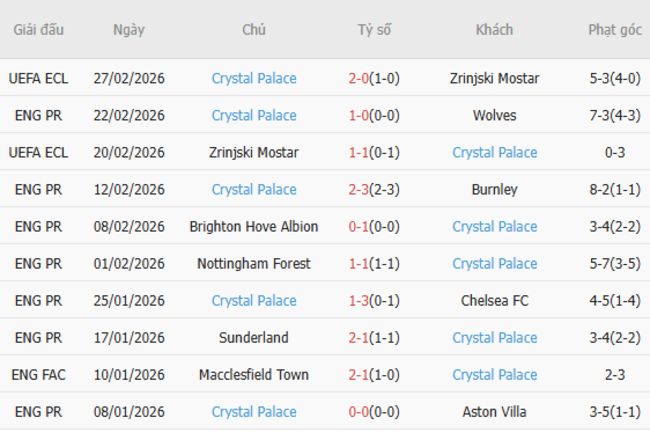Select the Wolves team name
650x440 pixels.
pos(494,115)
